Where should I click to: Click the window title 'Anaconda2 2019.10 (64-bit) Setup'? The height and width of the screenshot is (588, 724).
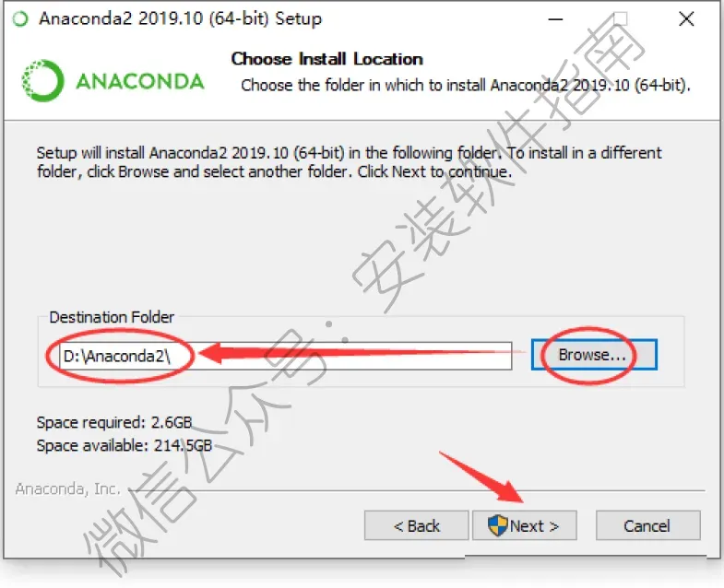pyautogui.click(x=180, y=19)
